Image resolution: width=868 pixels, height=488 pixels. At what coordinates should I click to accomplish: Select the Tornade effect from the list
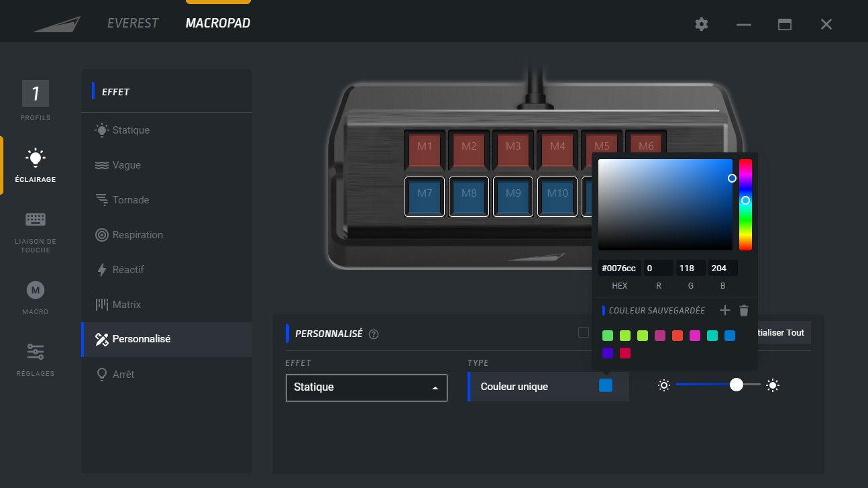click(x=132, y=199)
